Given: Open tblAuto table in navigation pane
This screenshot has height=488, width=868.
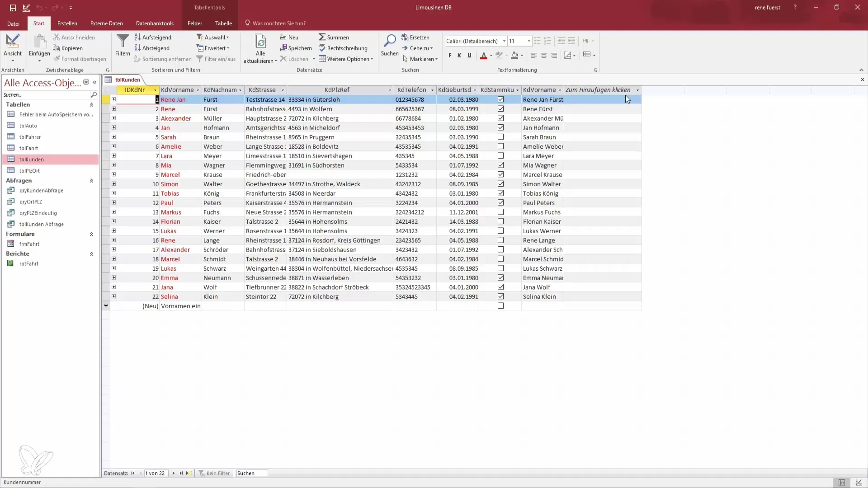Looking at the screenshot, I should tap(28, 126).
